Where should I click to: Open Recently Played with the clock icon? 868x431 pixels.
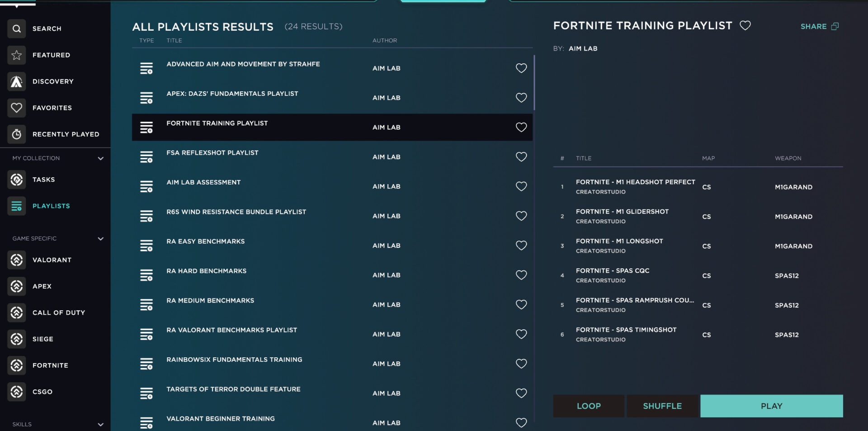coord(16,134)
